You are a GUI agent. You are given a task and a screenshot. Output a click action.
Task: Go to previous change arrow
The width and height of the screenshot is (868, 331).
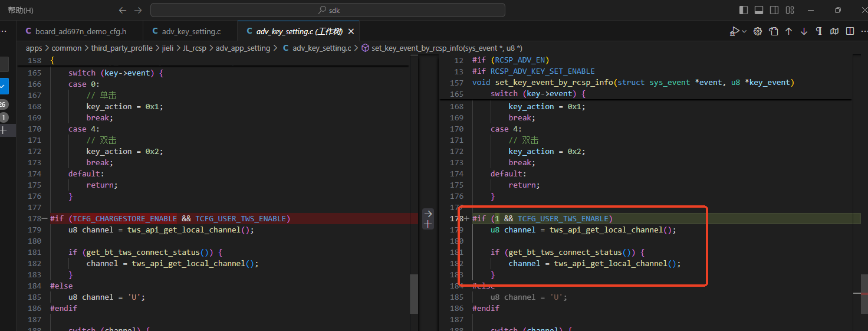(x=789, y=31)
